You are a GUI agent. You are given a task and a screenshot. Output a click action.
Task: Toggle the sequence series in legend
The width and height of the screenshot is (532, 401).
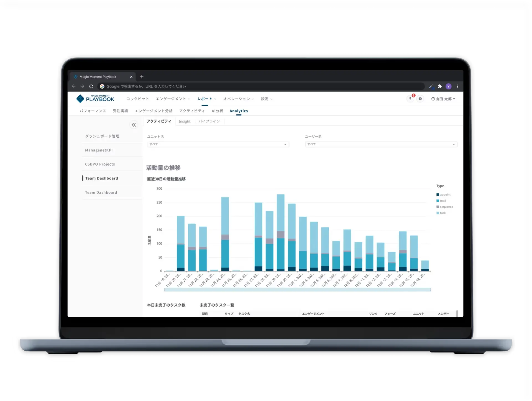pyautogui.click(x=446, y=207)
